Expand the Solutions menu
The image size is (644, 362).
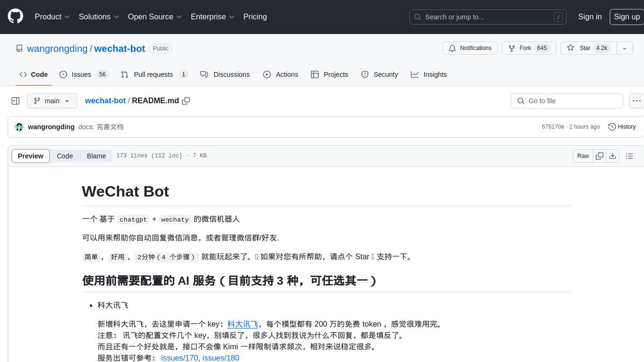point(98,17)
